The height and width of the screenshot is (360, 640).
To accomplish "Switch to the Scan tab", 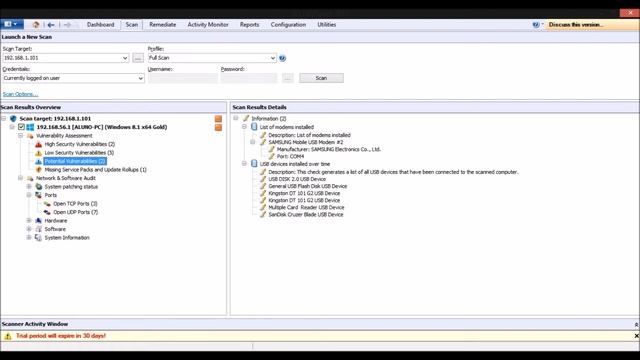I will tap(131, 24).
